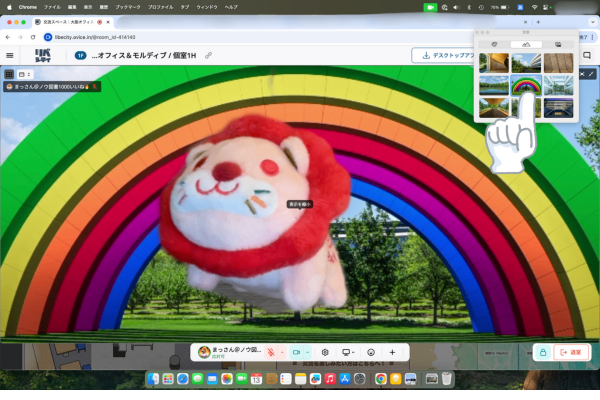Viewport: 600px width, 400px height.
Task: Open a new Chrome tab
Action: point(538,22)
